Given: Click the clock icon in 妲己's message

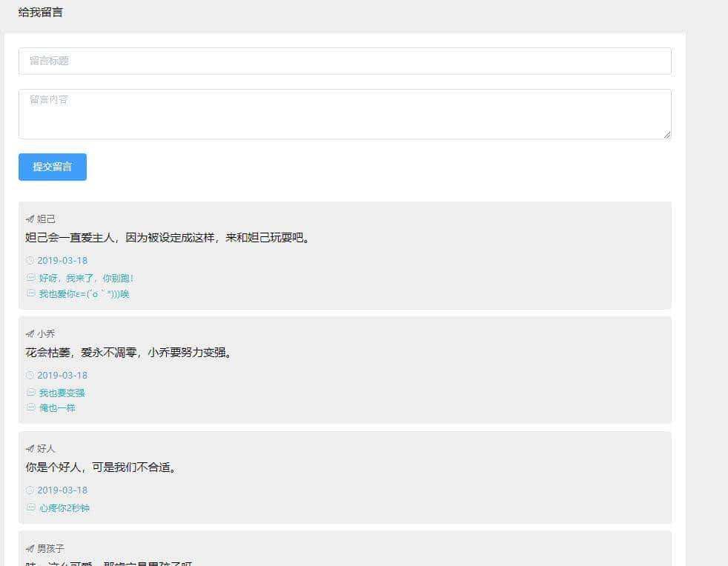Looking at the screenshot, I should tap(30, 261).
